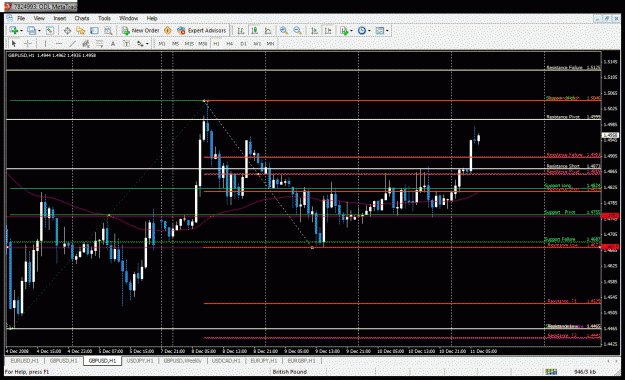Switch to the EURUSD,H1 chart tab
Viewport: 625px width, 380px height.
(x=24, y=361)
